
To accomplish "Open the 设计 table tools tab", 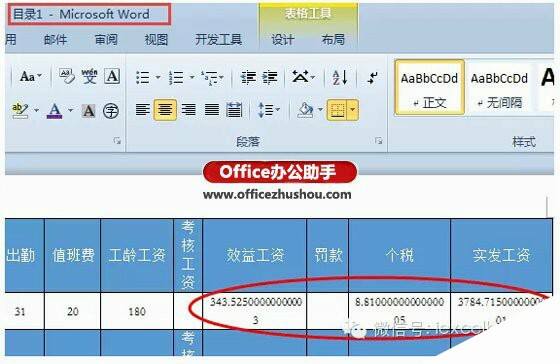I will click(x=282, y=39).
